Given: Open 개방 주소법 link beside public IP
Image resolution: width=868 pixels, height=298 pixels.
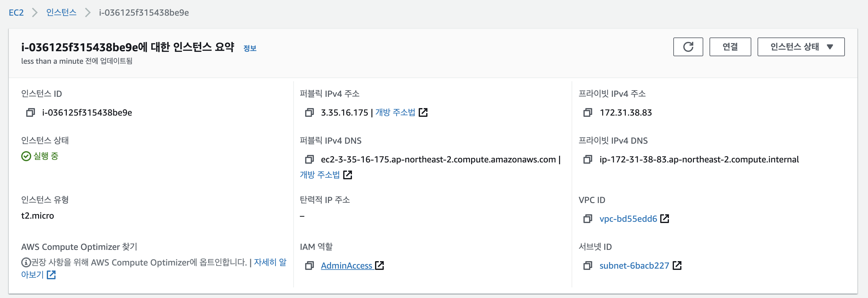Looking at the screenshot, I should [395, 112].
